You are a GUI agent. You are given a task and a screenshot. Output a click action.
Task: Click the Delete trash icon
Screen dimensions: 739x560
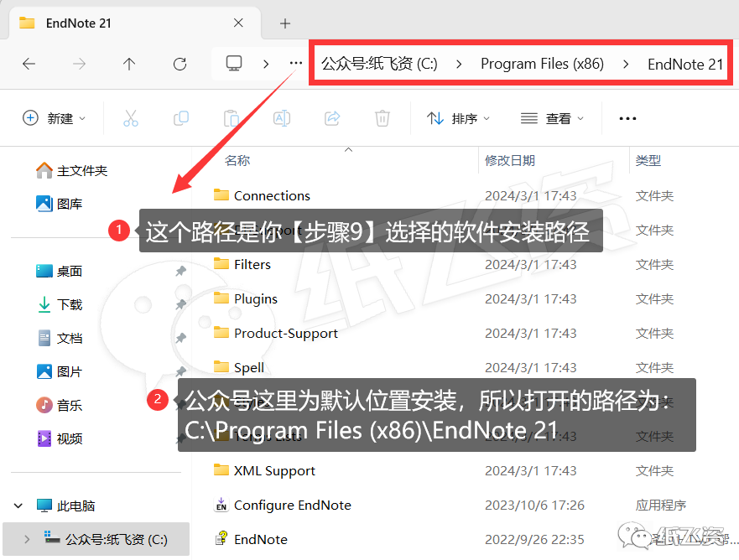pos(383,118)
